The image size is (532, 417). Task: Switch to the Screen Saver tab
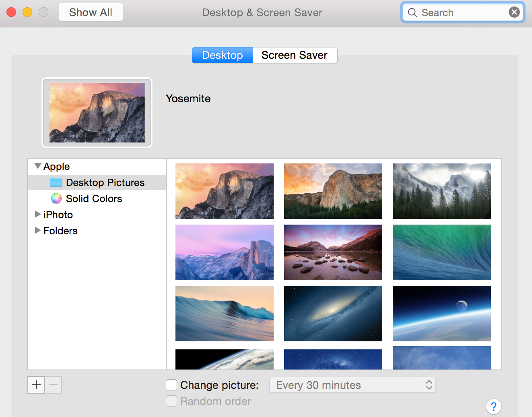point(295,55)
